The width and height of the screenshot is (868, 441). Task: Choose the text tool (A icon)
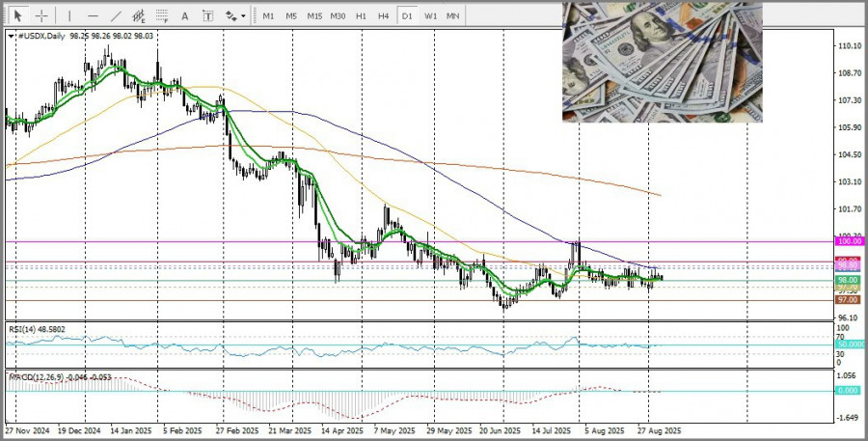(x=185, y=16)
